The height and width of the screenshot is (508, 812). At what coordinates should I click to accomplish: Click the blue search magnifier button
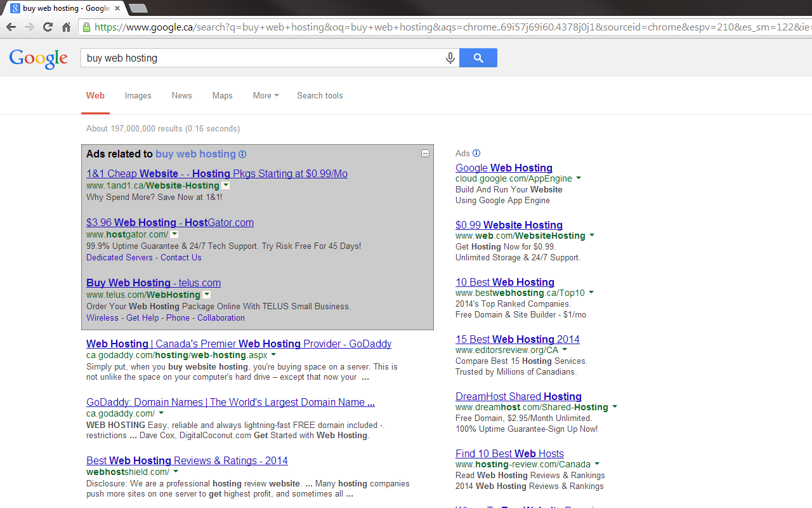point(478,58)
